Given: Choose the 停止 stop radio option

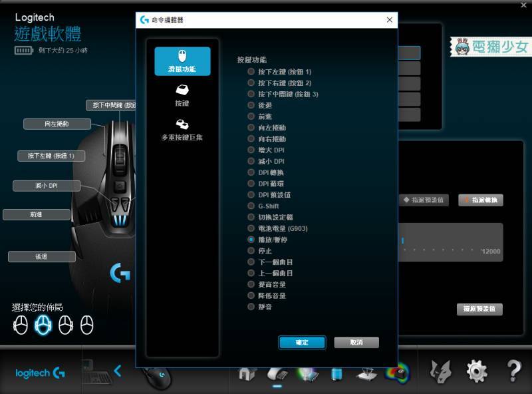Looking at the screenshot, I should [251, 251].
